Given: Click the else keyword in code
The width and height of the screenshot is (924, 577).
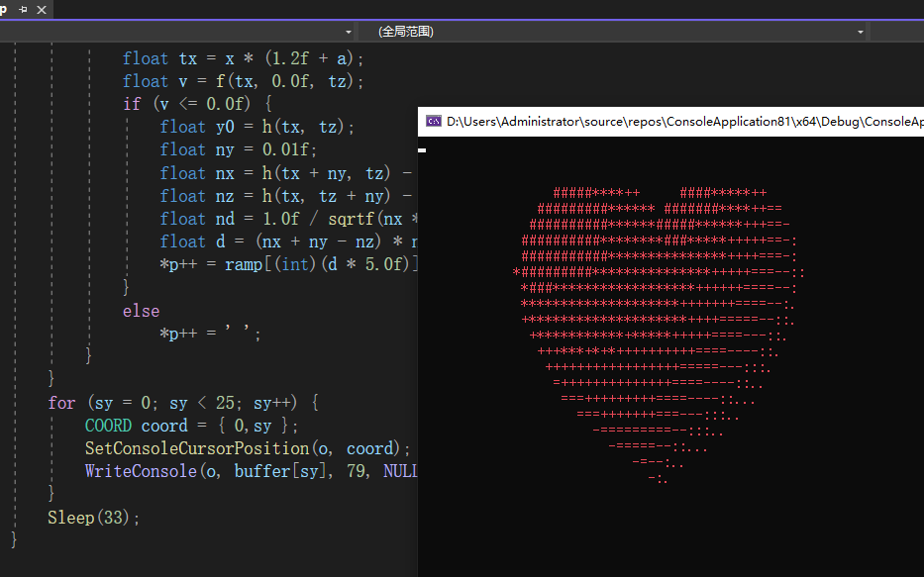Looking at the screenshot, I should point(141,311).
